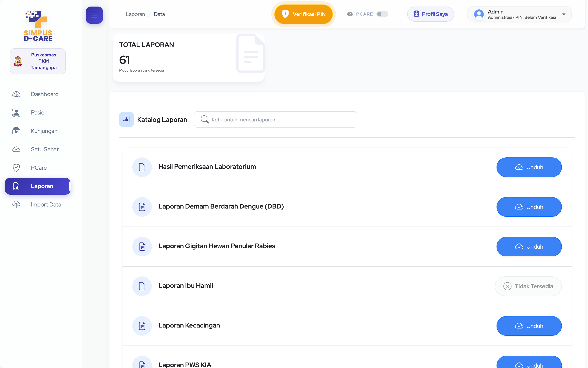Image resolution: width=588 pixels, height=368 pixels.
Task: Click the Verifikasi PIN button
Action: point(303,14)
